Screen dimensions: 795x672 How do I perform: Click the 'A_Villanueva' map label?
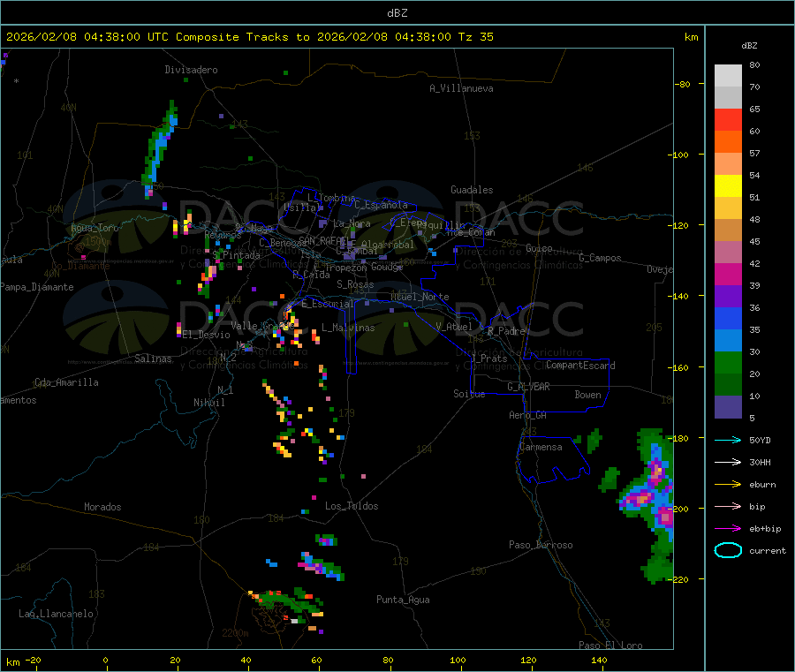pos(461,88)
